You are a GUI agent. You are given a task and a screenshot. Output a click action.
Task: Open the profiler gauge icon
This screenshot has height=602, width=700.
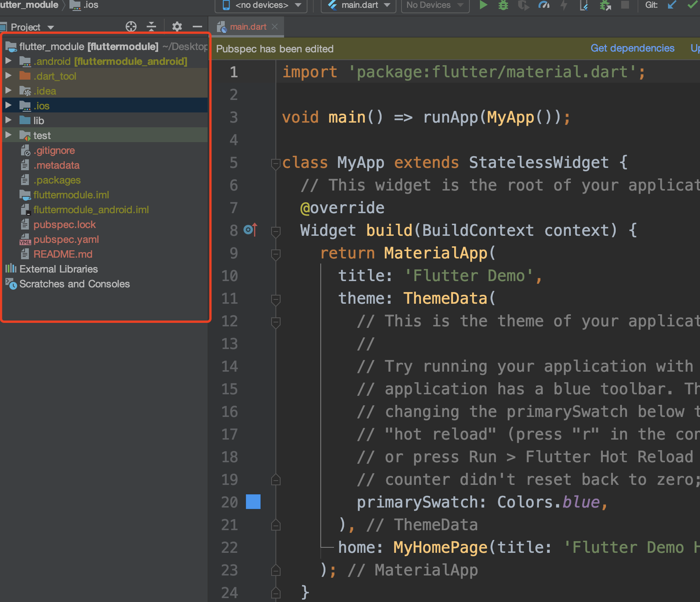point(544,5)
